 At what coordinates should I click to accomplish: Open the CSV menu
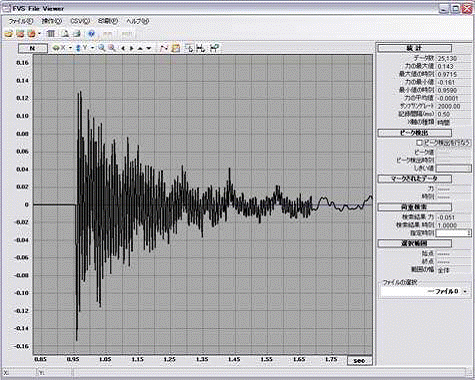click(x=80, y=21)
